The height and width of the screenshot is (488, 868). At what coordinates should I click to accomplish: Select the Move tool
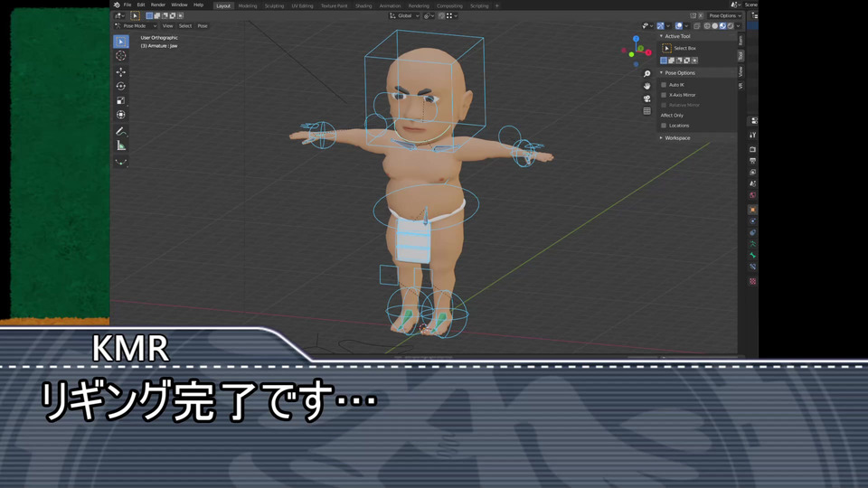[120, 72]
